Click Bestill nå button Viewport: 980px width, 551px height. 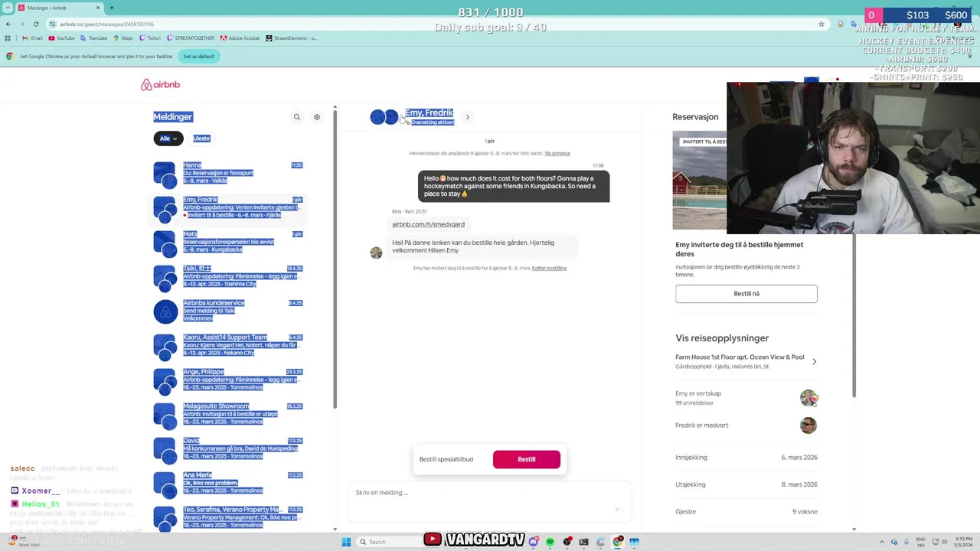(x=746, y=294)
